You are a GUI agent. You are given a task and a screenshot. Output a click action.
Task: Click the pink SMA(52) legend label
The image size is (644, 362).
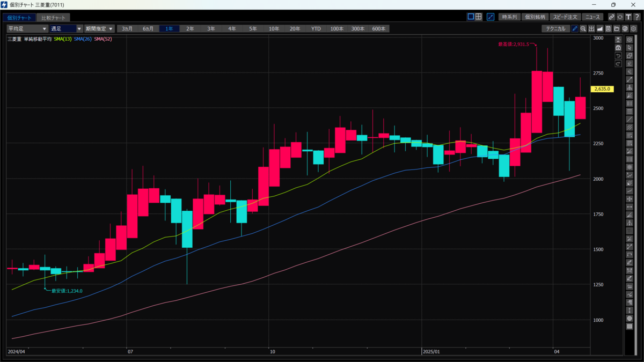coord(103,39)
